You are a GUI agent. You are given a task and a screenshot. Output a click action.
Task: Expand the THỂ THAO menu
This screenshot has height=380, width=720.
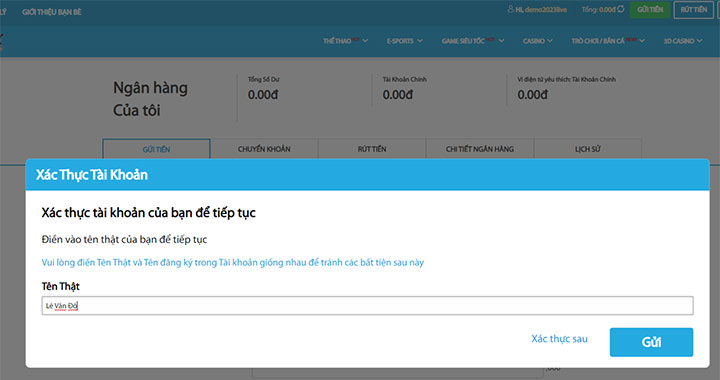tap(345, 41)
